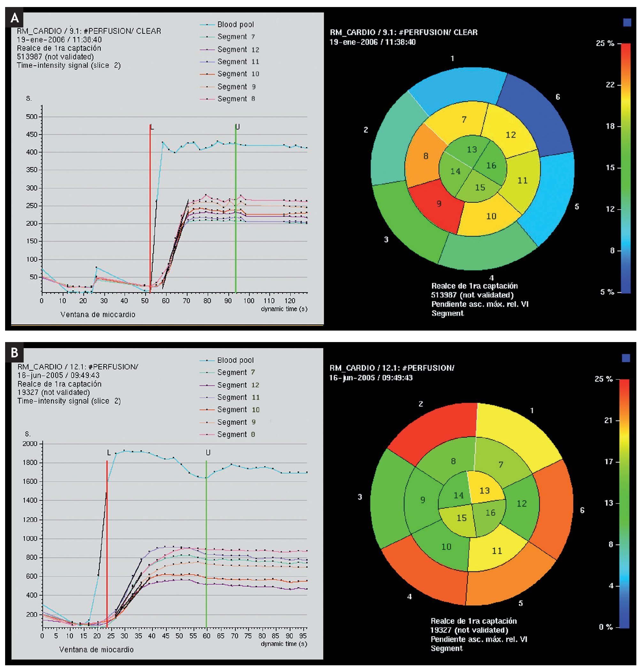Select yellow segment 11 in panel B bullseye

pos(496,551)
